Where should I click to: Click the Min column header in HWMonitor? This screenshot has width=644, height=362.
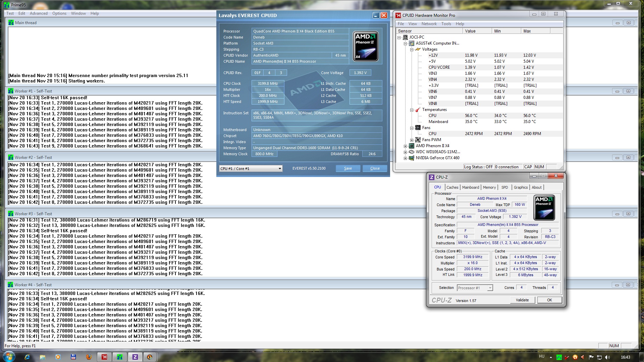pos(506,31)
